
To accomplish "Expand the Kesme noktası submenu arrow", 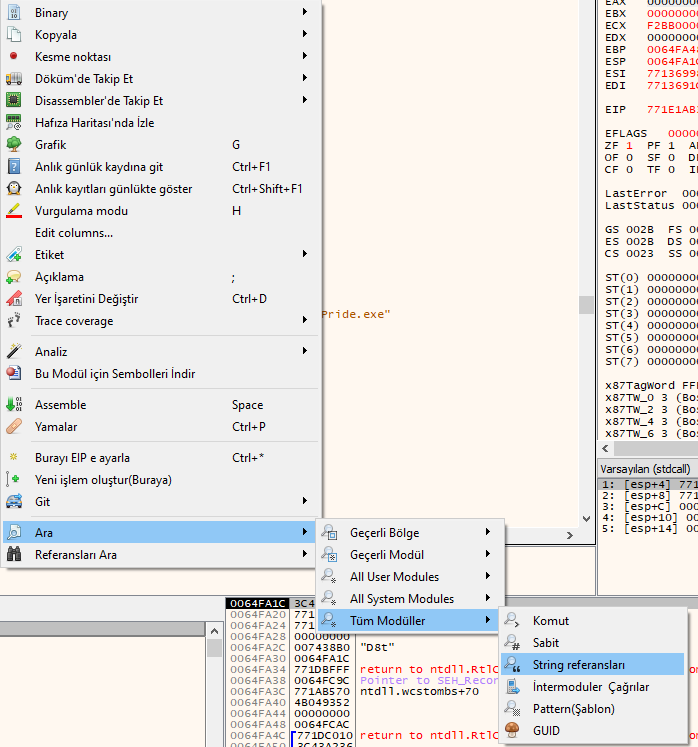I will coord(304,56).
